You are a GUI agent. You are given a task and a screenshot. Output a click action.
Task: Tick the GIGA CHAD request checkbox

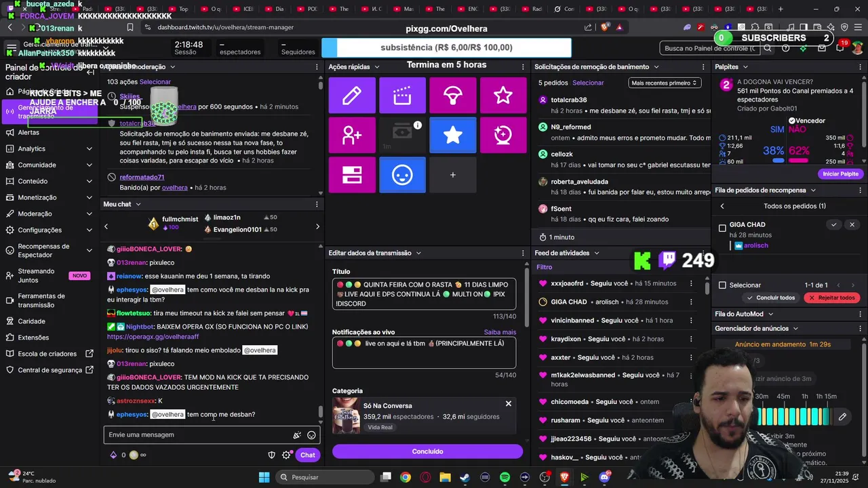click(722, 228)
